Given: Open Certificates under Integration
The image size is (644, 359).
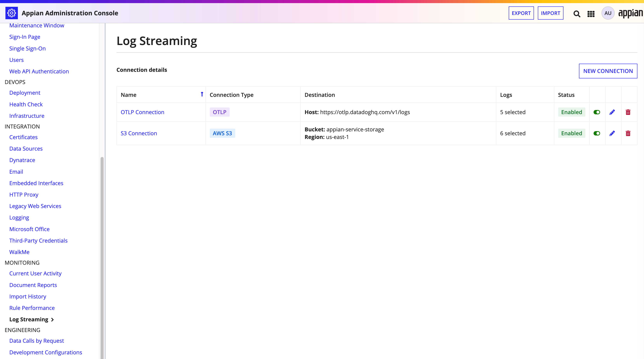Looking at the screenshot, I should pyautogui.click(x=23, y=137).
